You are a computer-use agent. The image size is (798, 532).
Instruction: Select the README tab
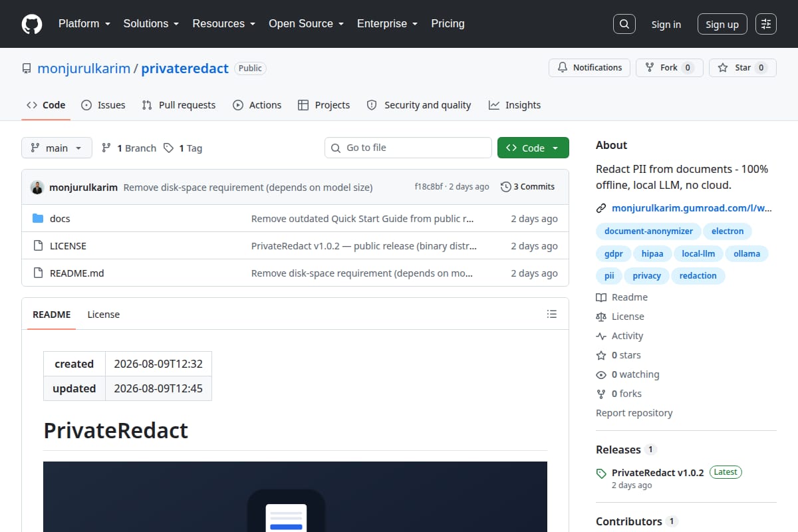(x=52, y=315)
